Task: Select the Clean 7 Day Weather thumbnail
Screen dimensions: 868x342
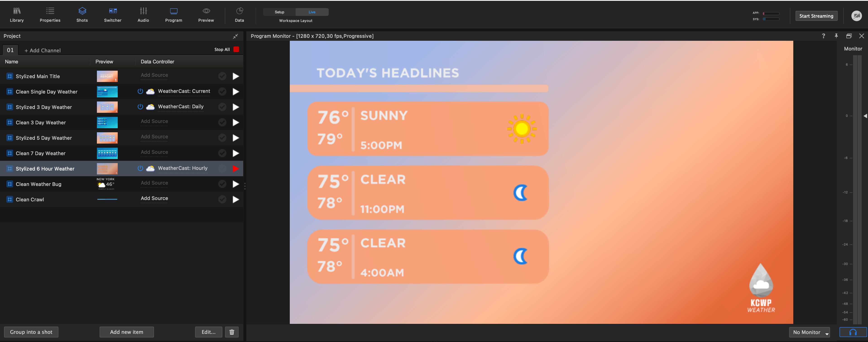Action: [107, 153]
